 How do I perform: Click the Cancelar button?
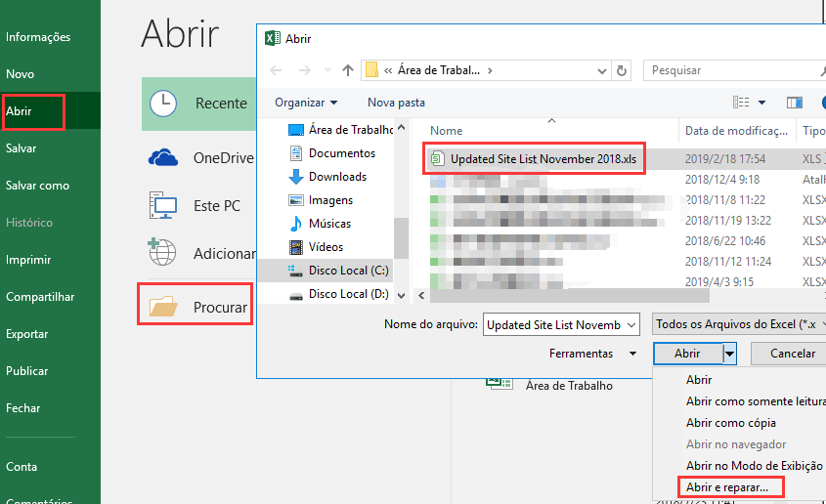click(x=788, y=354)
